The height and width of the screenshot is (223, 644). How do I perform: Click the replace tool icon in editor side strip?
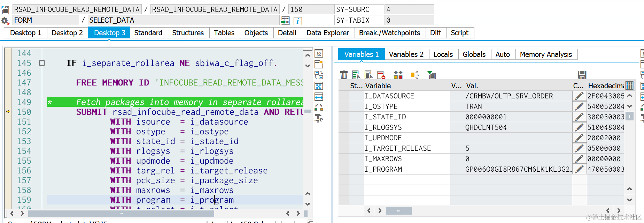319,75
